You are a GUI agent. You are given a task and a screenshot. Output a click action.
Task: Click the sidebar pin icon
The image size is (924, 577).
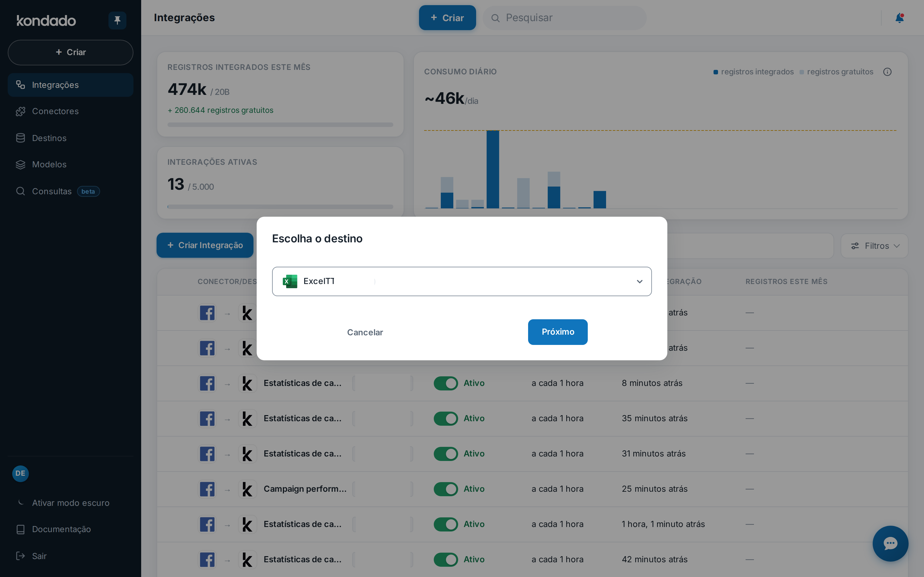(x=117, y=20)
